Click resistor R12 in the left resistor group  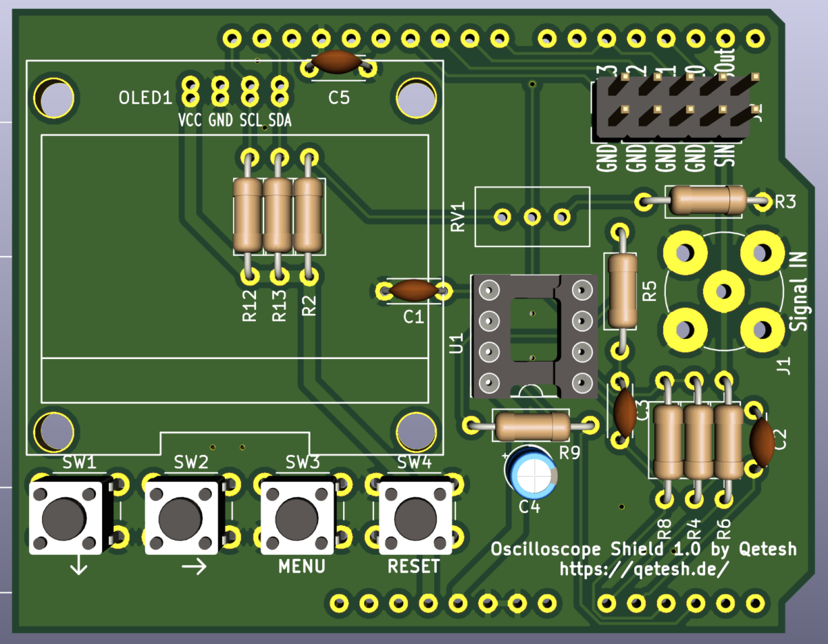[x=246, y=217]
